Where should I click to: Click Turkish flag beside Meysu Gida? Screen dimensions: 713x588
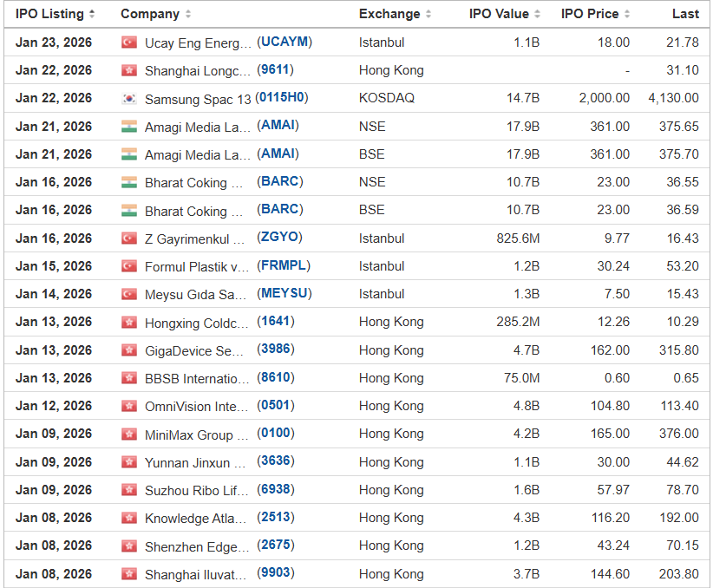(129, 294)
